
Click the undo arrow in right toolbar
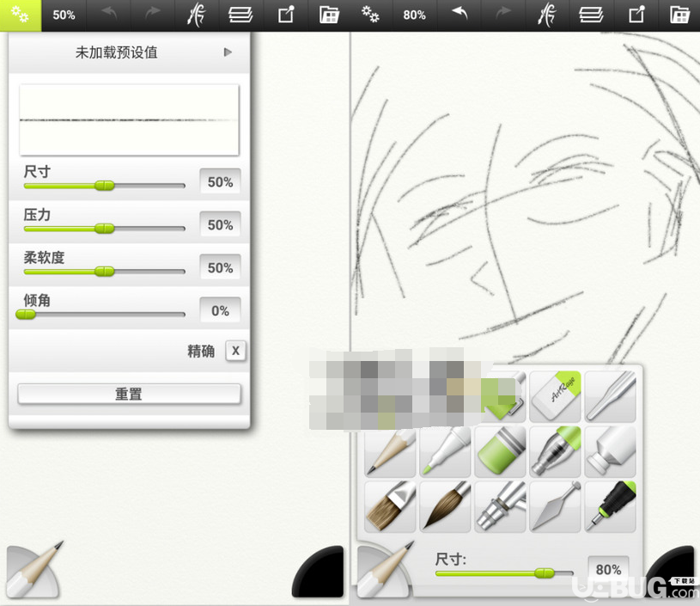(460, 14)
